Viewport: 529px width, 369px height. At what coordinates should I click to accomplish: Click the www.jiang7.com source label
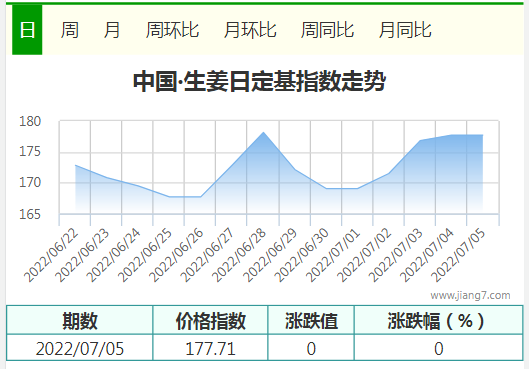click(470, 295)
